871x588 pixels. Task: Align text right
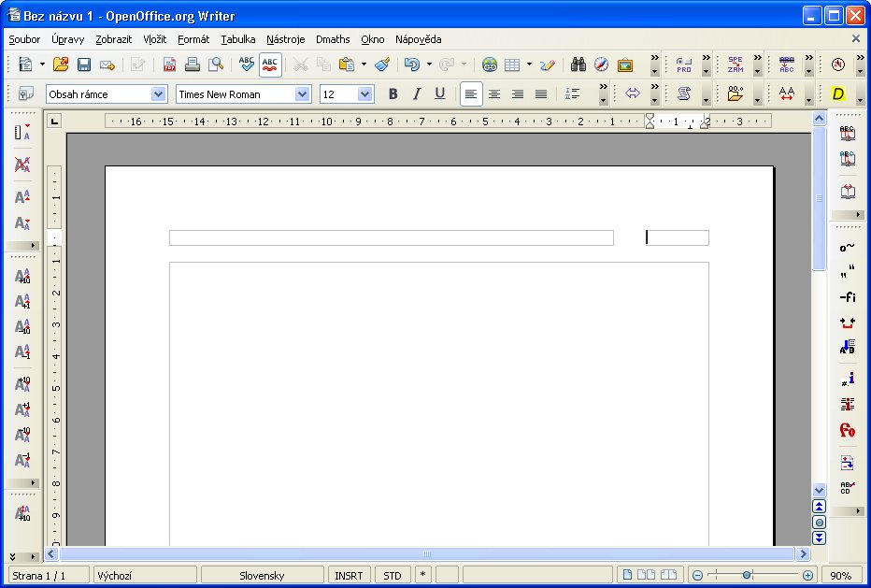click(517, 93)
